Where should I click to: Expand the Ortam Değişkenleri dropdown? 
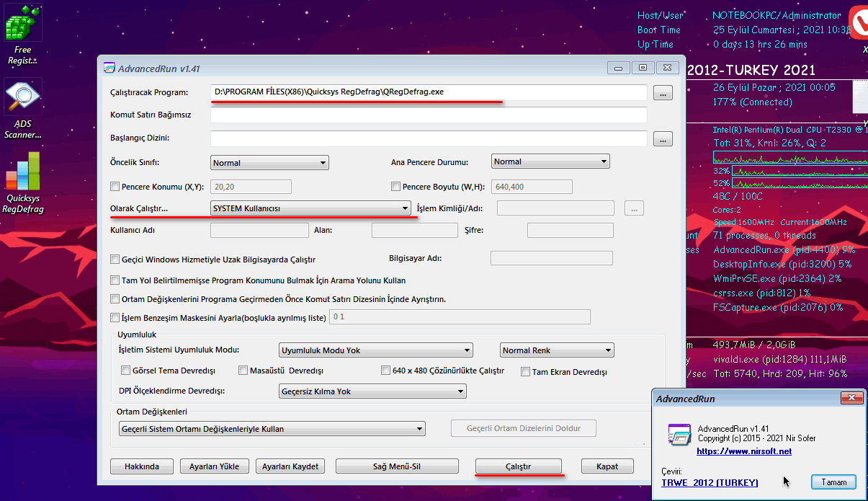(272, 429)
